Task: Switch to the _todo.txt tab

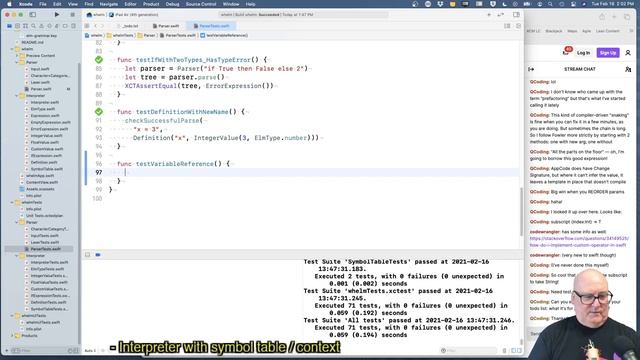Action: (130, 26)
